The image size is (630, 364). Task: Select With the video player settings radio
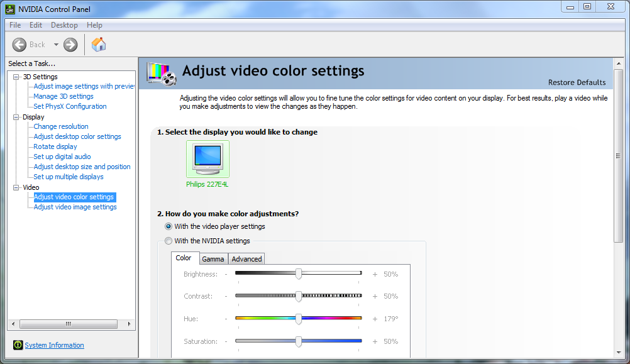point(169,226)
